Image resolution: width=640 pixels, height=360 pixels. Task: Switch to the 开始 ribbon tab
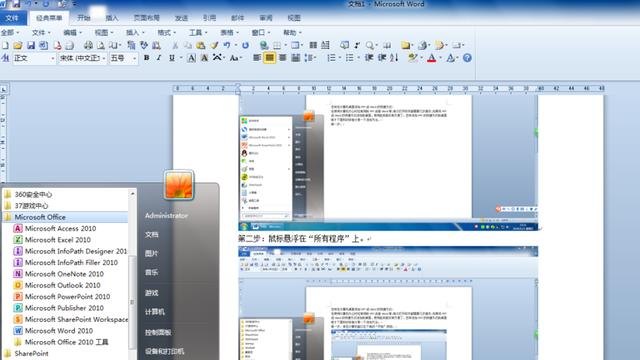84,18
